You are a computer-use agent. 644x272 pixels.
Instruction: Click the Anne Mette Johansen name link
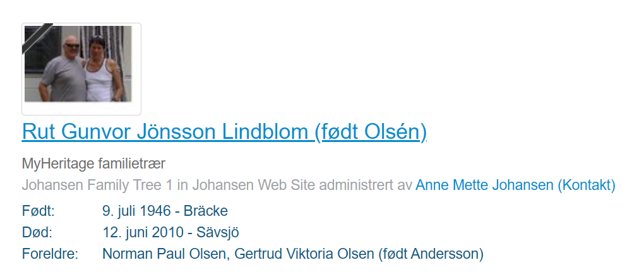click(484, 186)
